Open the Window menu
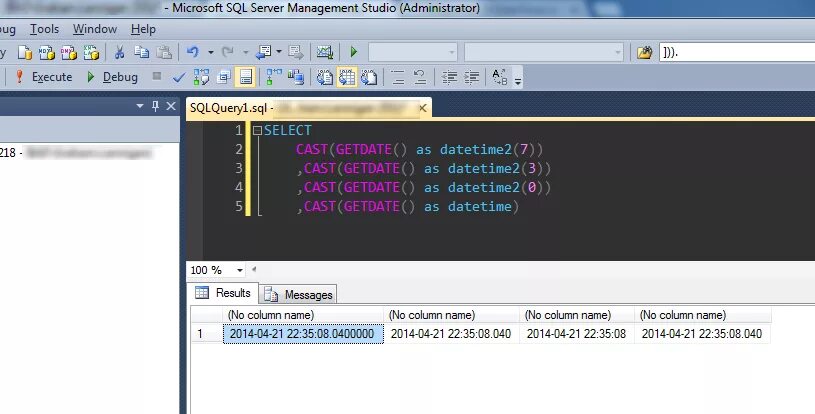This screenshot has height=414, width=815. tap(95, 29)
